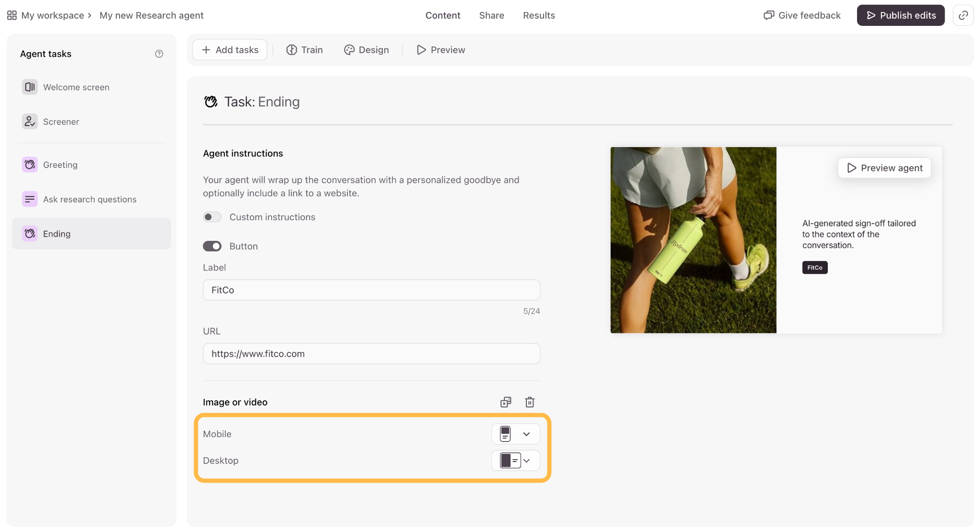Delete the image using the trash icon
The height and width of the screenshot is (531, 980).
pos(530,402)
